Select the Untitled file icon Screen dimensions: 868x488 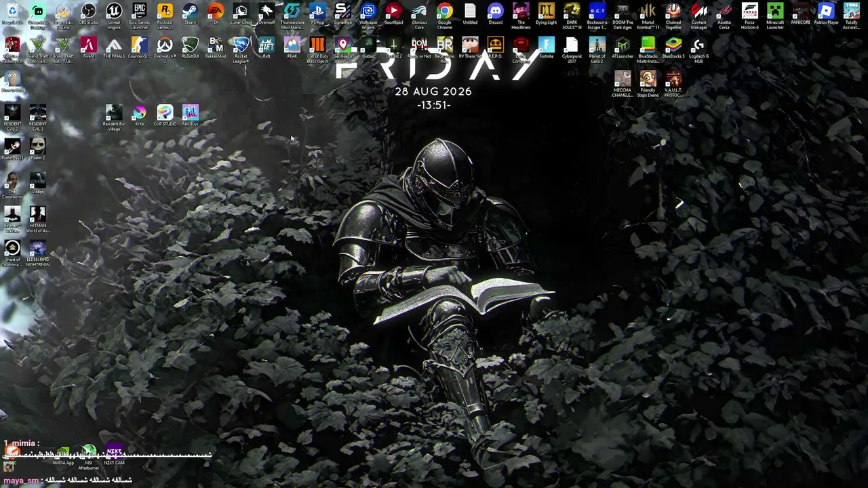(x=470, y=15)
